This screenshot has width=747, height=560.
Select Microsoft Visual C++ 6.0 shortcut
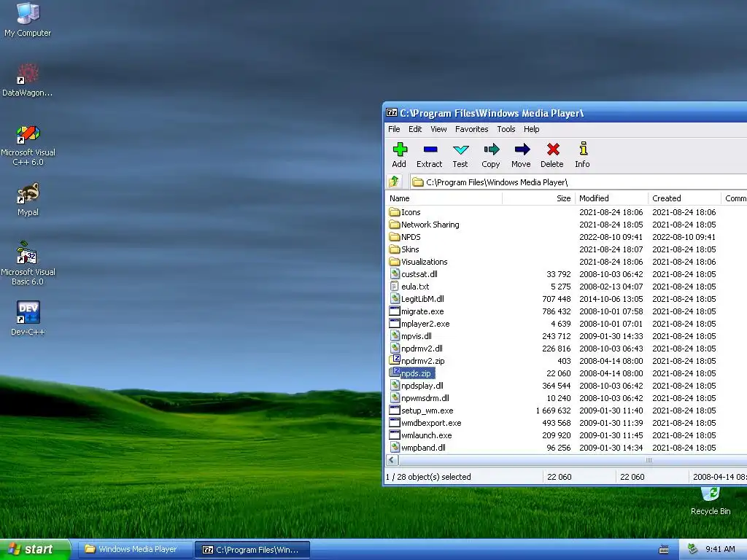click(x=28, y=145)
